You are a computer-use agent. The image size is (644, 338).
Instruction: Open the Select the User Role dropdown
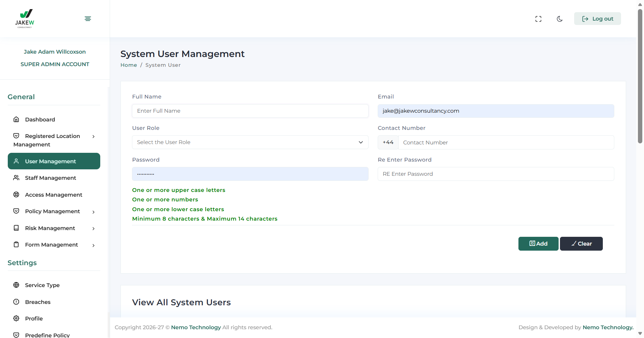[250, 142]
